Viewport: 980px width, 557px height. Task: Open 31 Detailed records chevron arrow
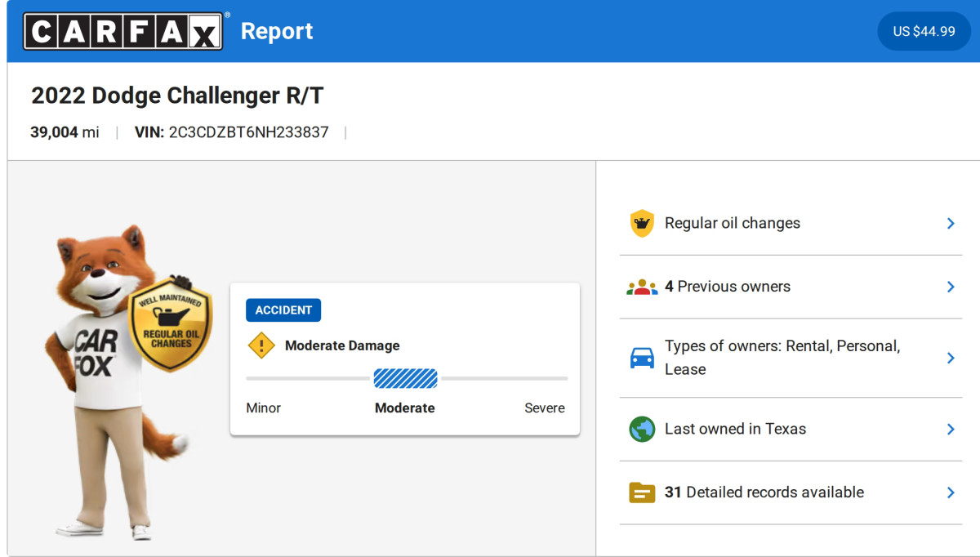[x=950, y=492]
